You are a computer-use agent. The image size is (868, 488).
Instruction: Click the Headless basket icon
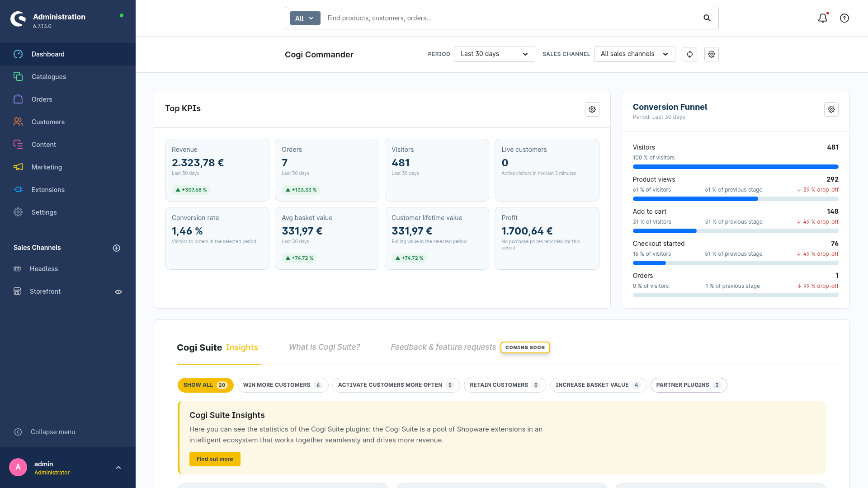point(17,269)
